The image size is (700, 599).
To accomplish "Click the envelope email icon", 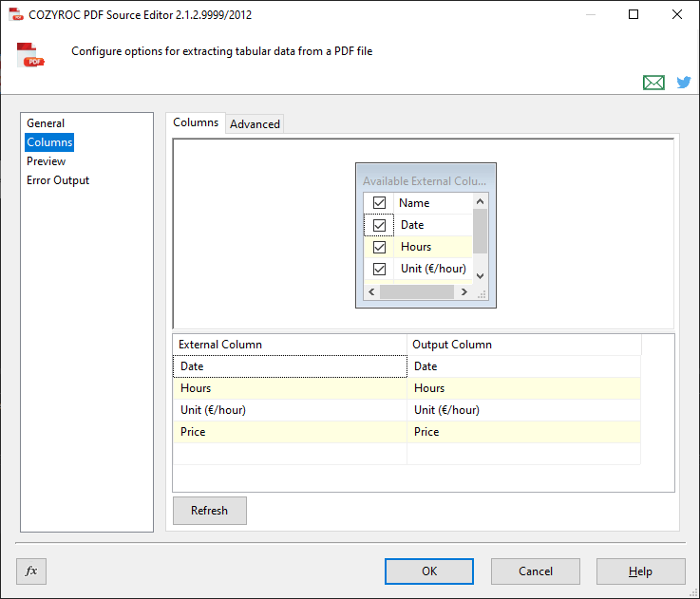I will (653, 83).
